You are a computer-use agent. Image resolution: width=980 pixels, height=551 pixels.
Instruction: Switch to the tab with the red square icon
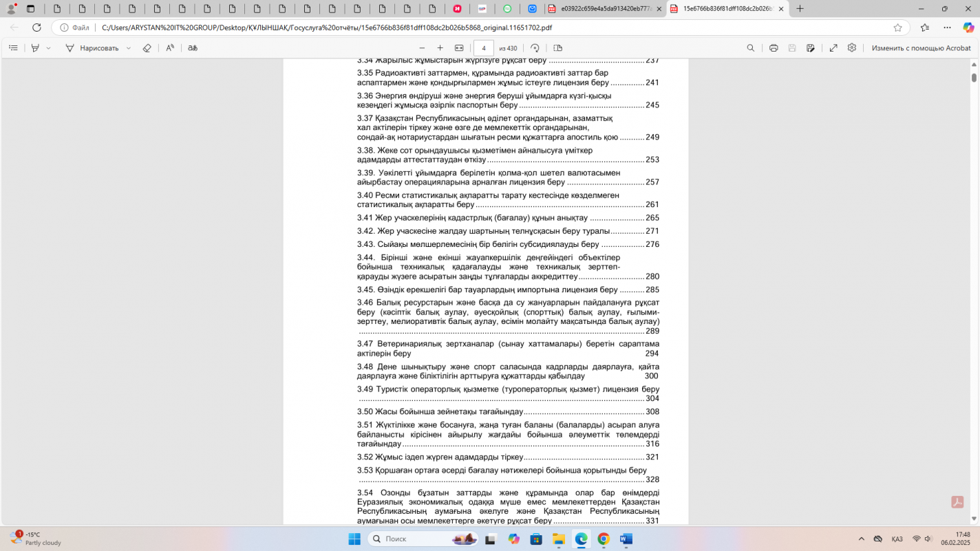point(457,9)
